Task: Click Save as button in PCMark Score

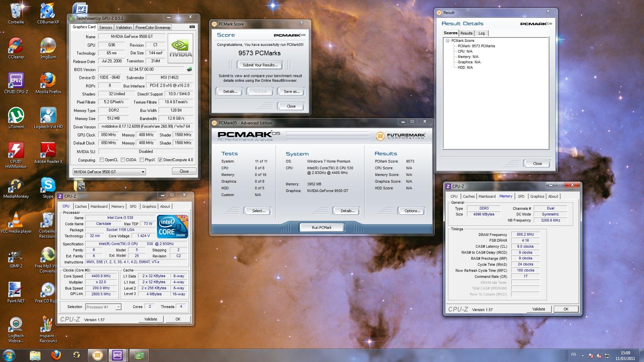Action: tap(291, 91)
